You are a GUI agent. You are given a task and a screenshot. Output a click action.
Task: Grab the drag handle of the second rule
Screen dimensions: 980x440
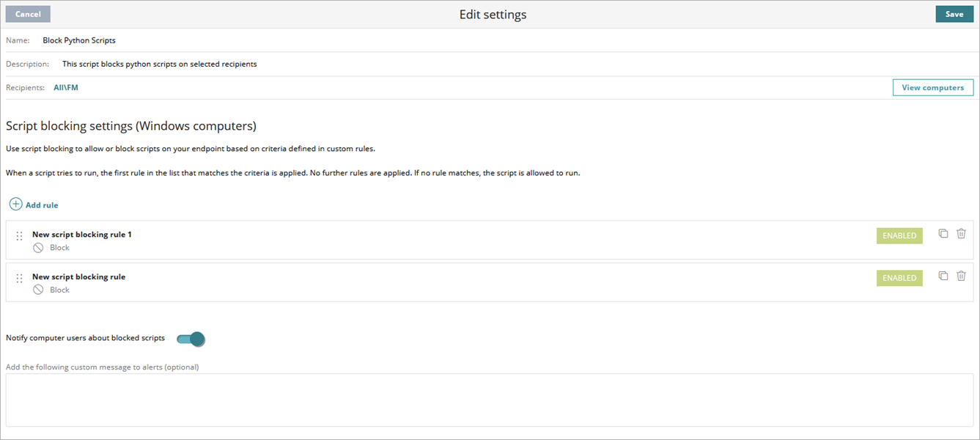pos(19,278)
